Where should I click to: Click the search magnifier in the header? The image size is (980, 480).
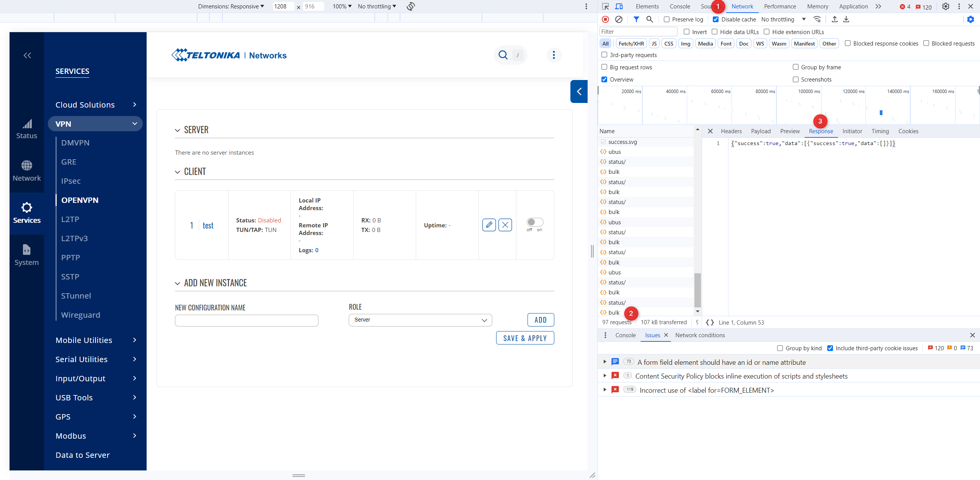point(503,55)
